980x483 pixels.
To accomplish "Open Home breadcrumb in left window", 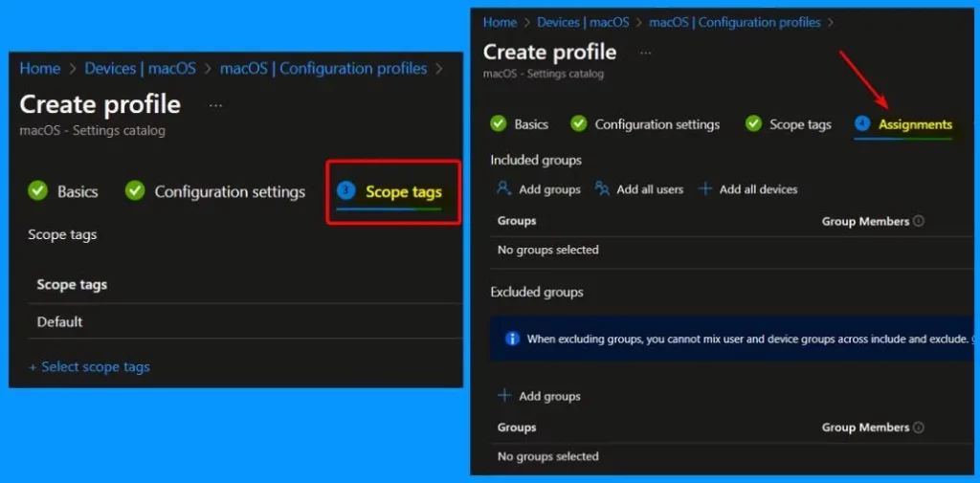I will 40,68.
